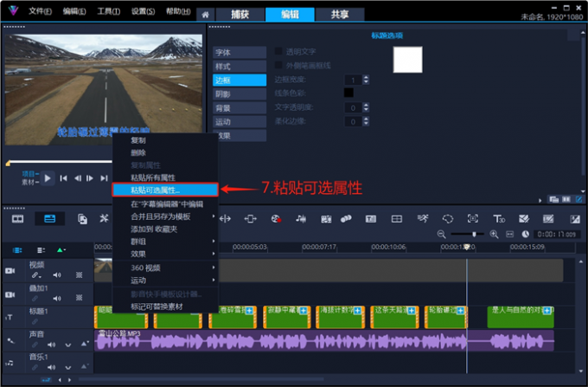
Task: Play the preview video
Action: tap(48, 178)
